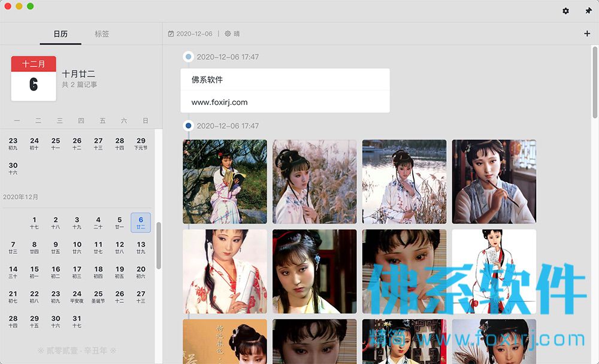599x364 pixels.
Task: Open the photo of woman holding paintbrush
Action: click(494, 181)
